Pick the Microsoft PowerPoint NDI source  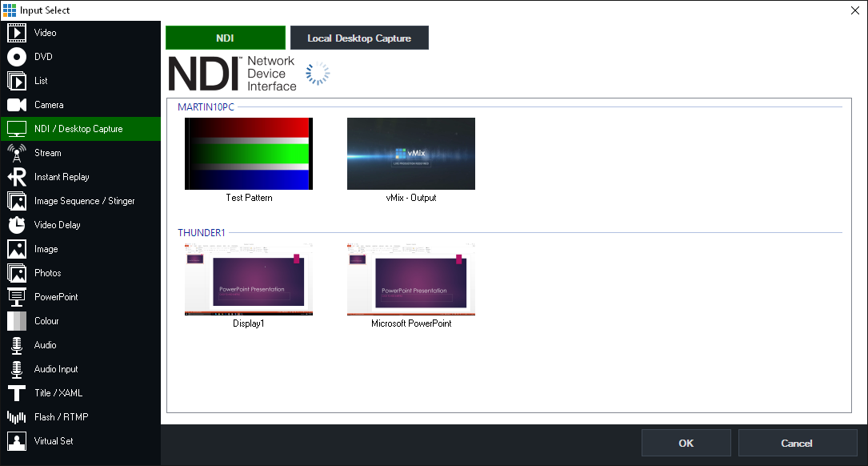(x=410, y=279)
